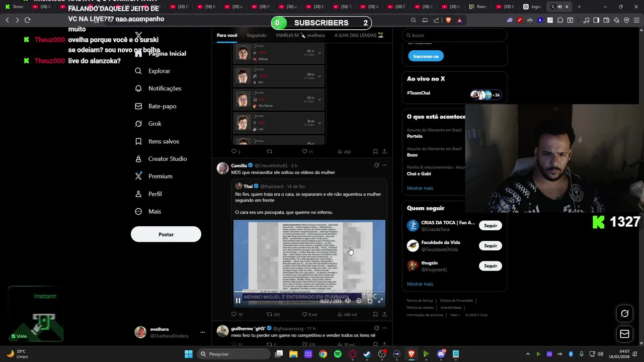Open Perfil from the sidebar

[148, 194]
